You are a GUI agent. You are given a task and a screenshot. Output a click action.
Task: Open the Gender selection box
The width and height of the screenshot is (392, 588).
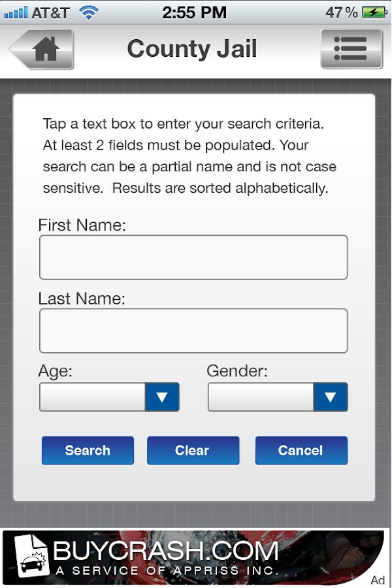[x=261, y=397]
